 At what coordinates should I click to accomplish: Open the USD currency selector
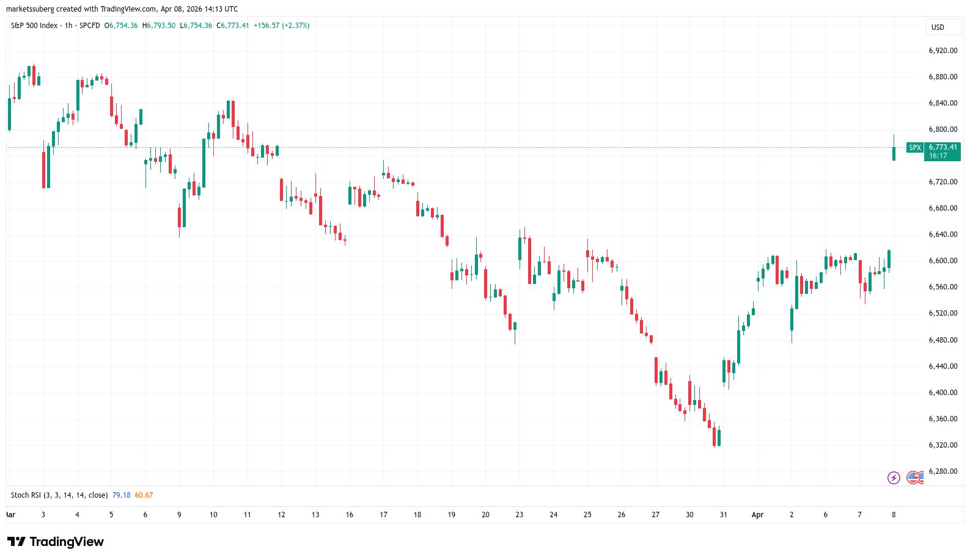[x=938, y=27]
